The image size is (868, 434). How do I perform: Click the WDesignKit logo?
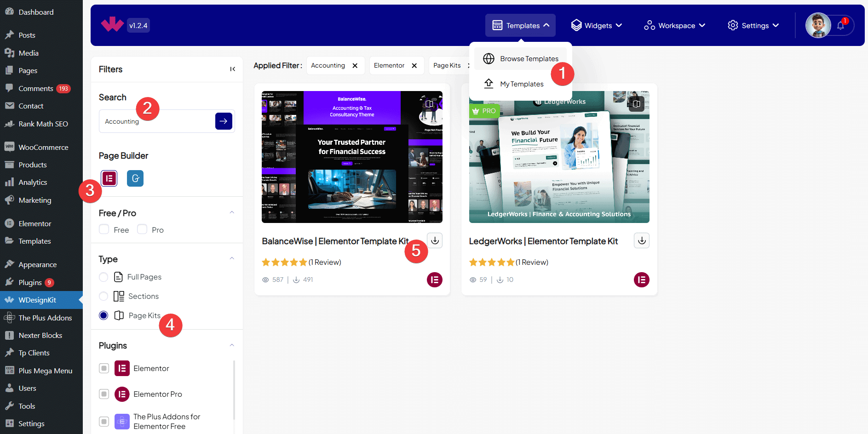(x=112, y=25)
